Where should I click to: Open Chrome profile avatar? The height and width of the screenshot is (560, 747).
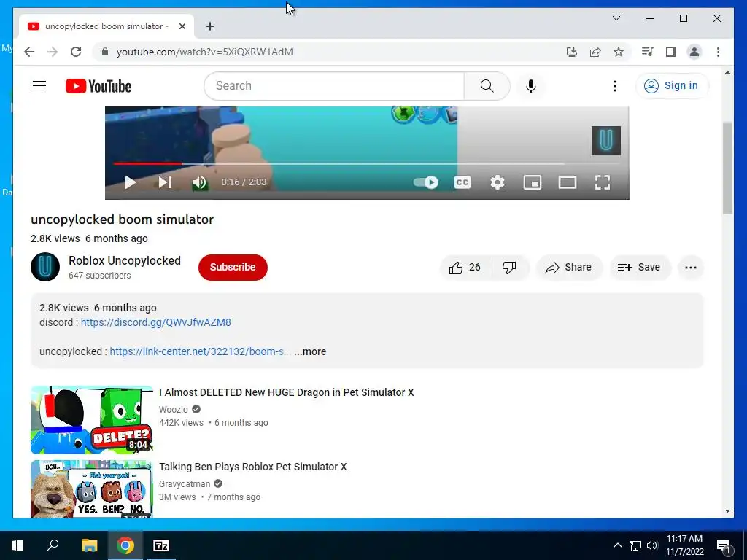tap(694, 52)
